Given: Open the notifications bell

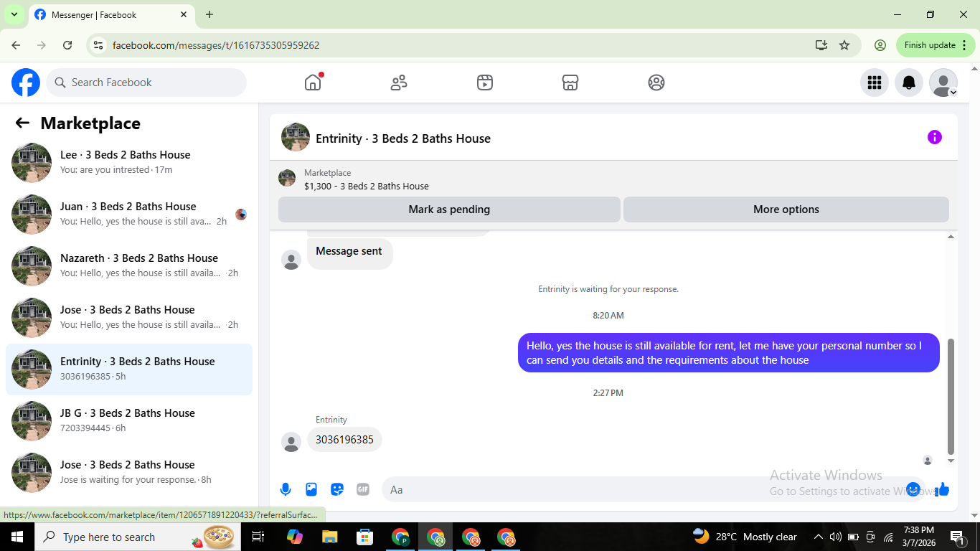Looking at the screenshot, I should (909, 83).
